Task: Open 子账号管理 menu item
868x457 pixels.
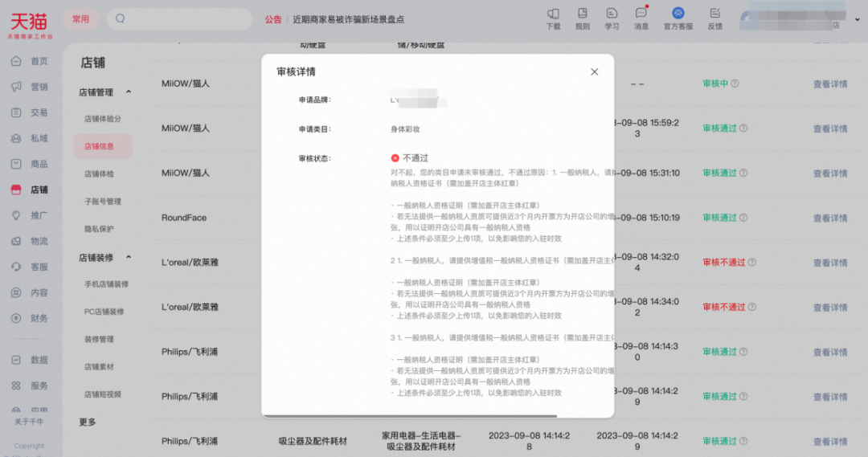Action: tap(103, 202)
